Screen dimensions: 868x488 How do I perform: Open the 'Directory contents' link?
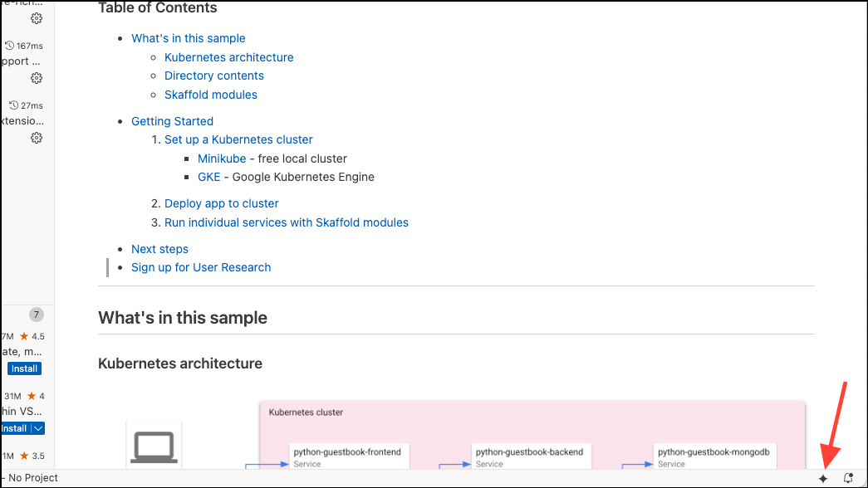tap(213, 76)
